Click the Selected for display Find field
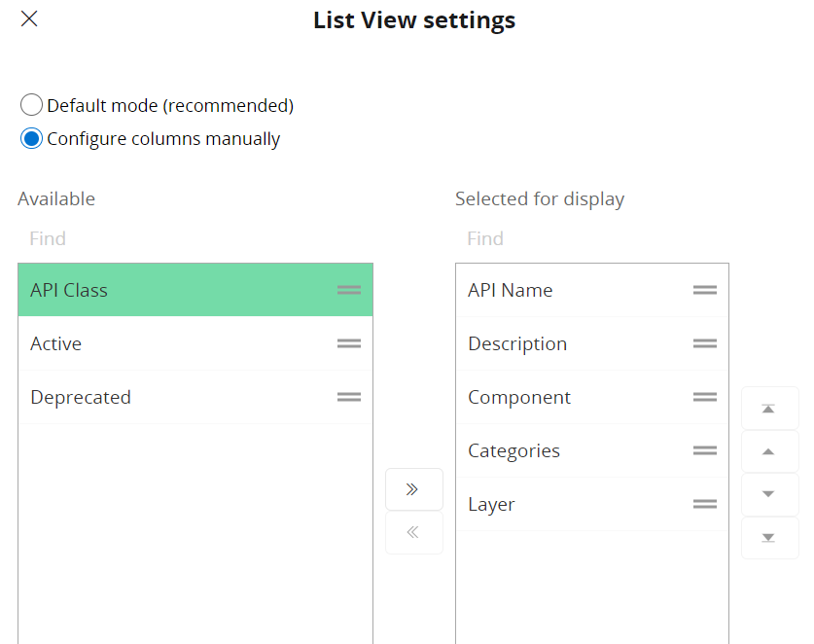This screenshot has width=814, height=644. (591, 238)
